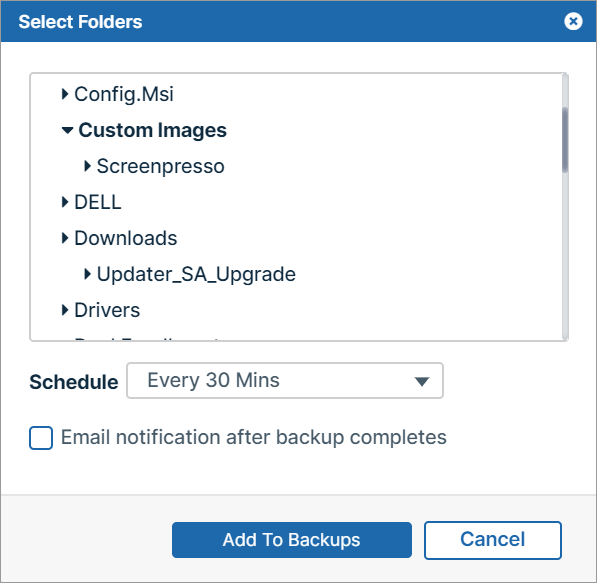Select the Config.Msi folder name
597x583 pixels.
coord(124,94)
